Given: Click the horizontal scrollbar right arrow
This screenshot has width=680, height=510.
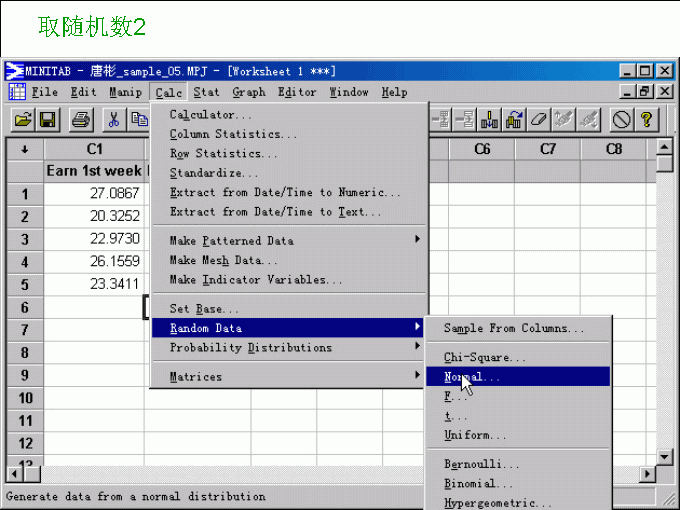Looking at the screenshot, I should click(x=648, y=473).
